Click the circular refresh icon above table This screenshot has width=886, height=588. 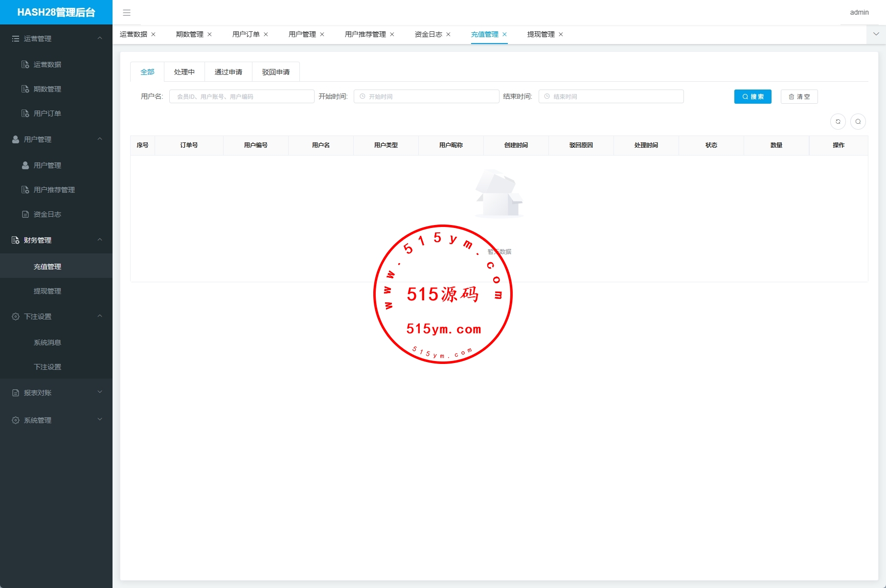click(838, 122)
